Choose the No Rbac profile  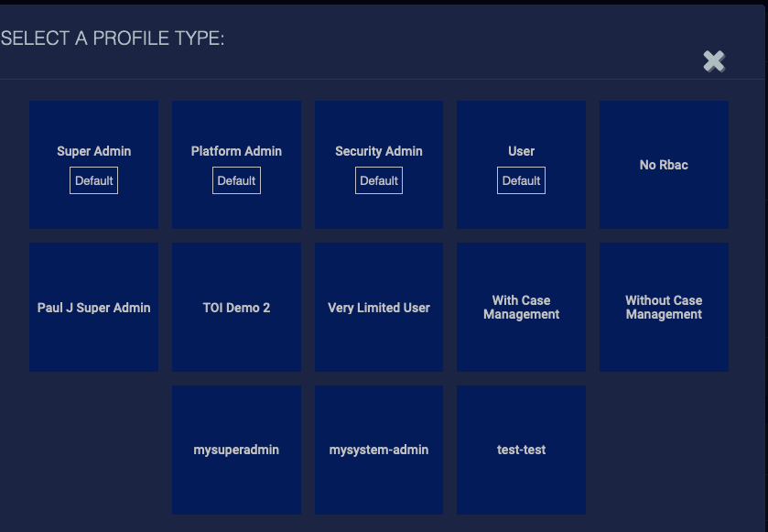pyautogui.click(x=664, y=165)
